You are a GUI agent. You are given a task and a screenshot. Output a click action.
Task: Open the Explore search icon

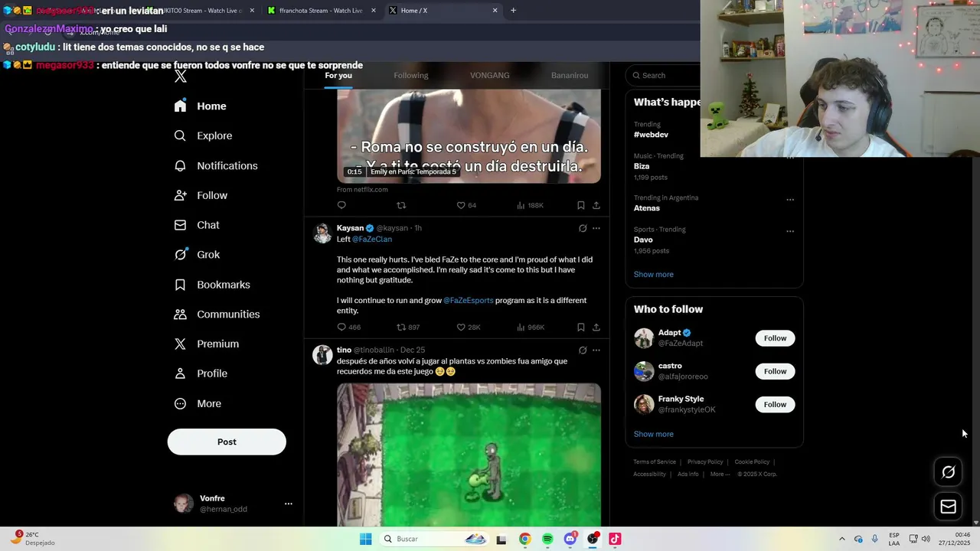point(180,135)
